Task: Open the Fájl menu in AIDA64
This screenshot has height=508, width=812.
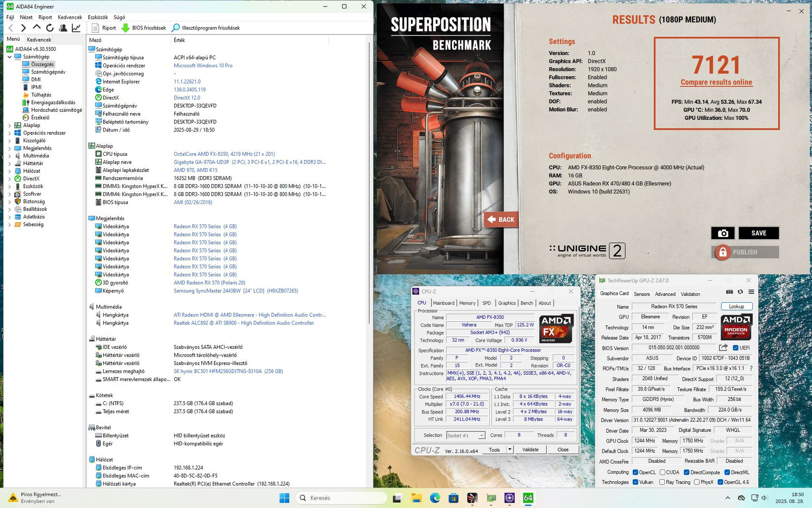Action: tap(10, 17)
